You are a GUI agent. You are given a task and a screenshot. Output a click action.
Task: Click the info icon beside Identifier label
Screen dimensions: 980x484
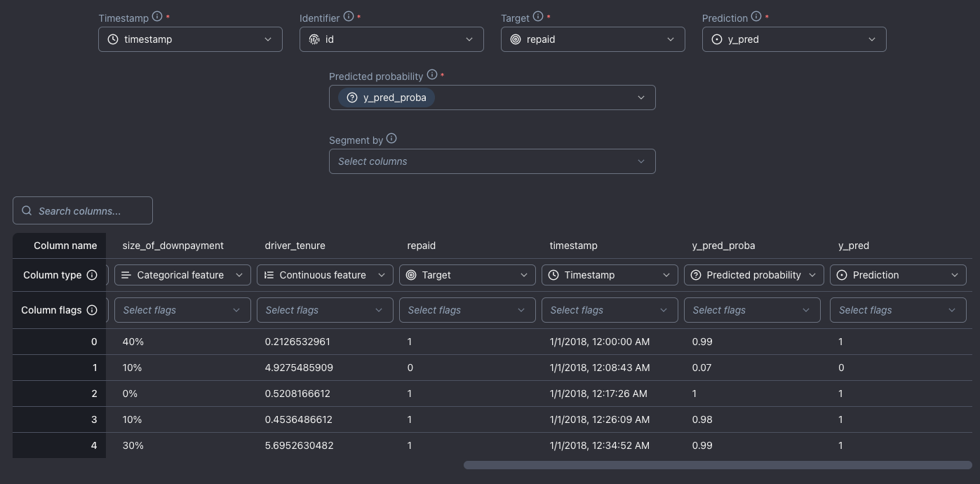point(349,17)
